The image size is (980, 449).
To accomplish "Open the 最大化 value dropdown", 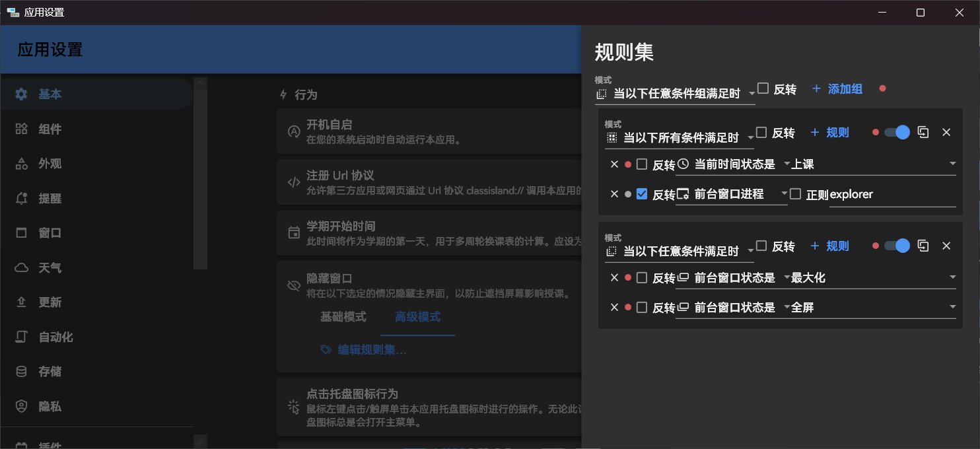I will [874, 278].
